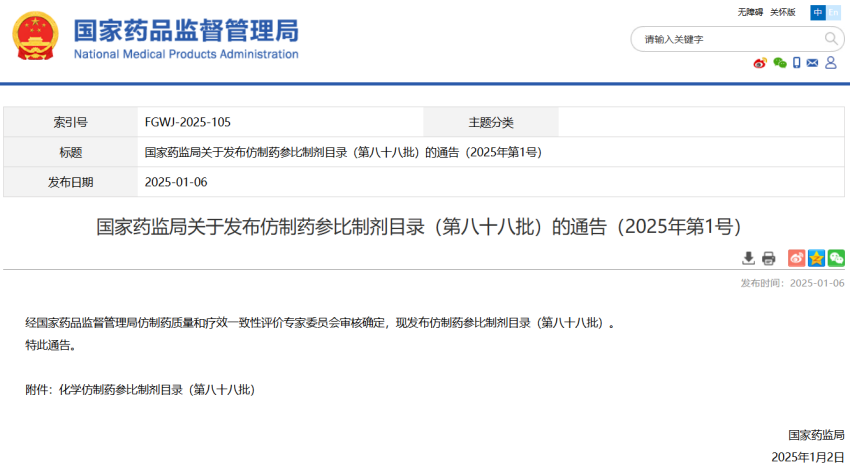This screenshot has height=476, width=850.
Task: Click 发布时间: 2025-01-06 text
Action: click(792, 283)
